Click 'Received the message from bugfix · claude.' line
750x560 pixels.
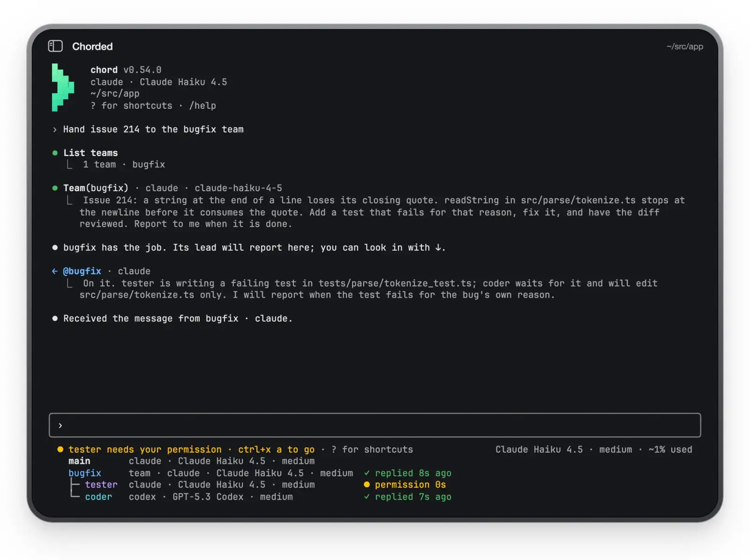pos(178,318)
